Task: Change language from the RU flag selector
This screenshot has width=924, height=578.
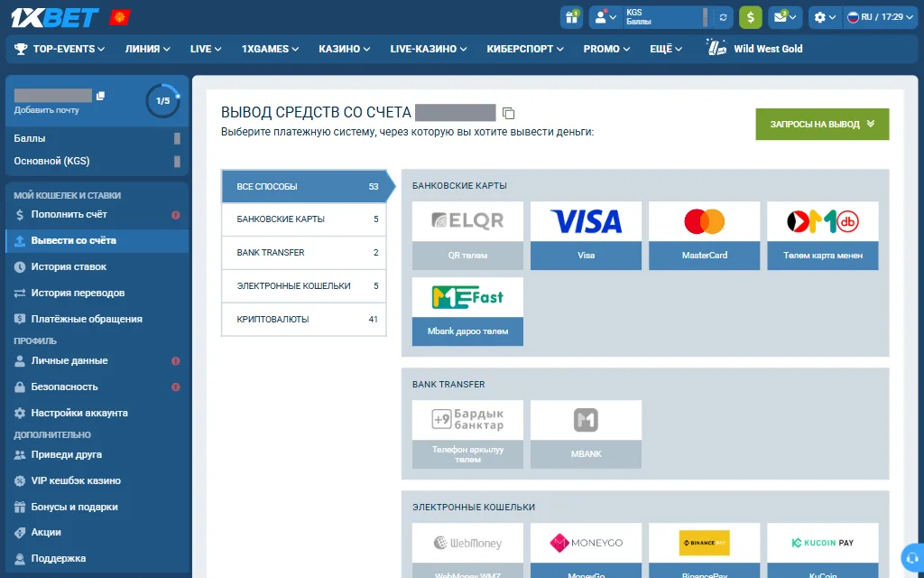Action: tap(881, 17)
